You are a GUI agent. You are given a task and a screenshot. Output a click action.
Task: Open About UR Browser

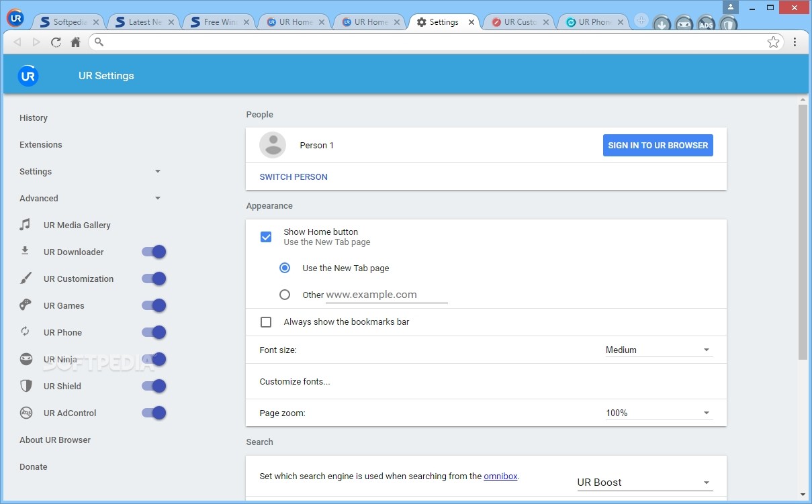click(x=55, y=440)
